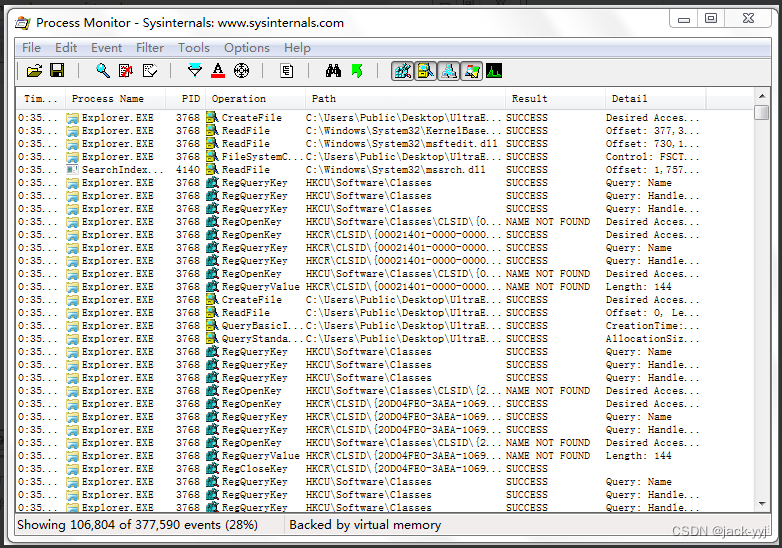Toggle Show File System Activity button
782x548 pixels.
coord(425,71)
